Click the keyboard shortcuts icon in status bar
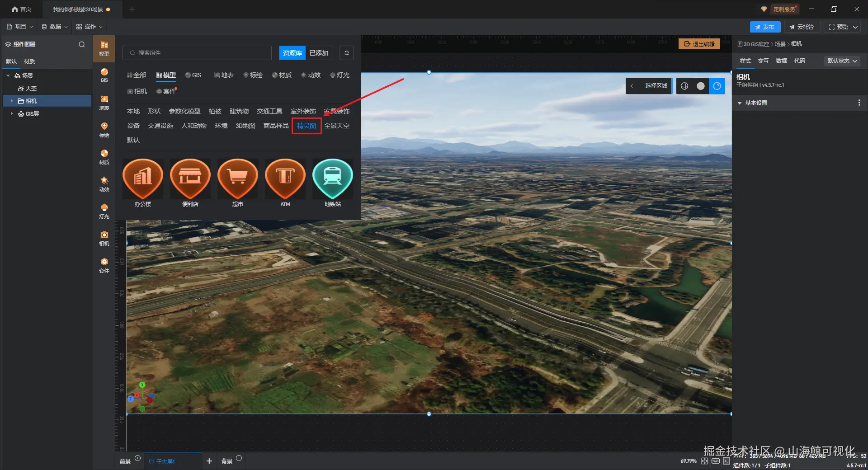The image size is (868, 470). coord(716,461)
